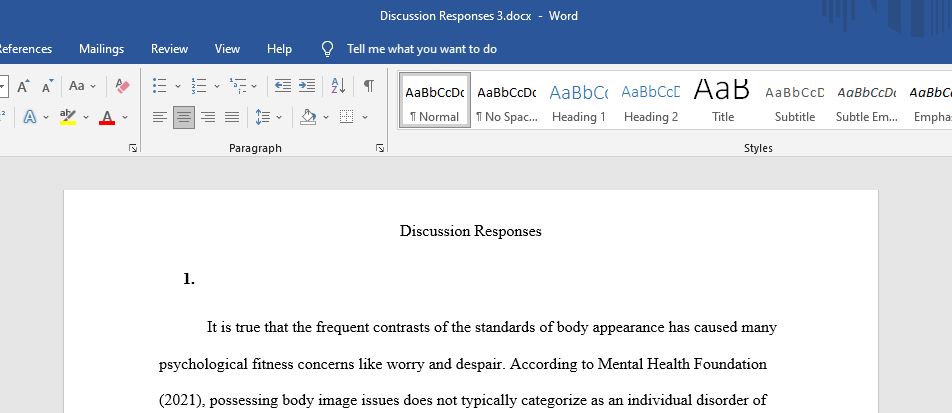Expand the line spacing dropdown arrow
This screenshot has height=413, width=952.
pyautogui.click(x=279, y=117)
